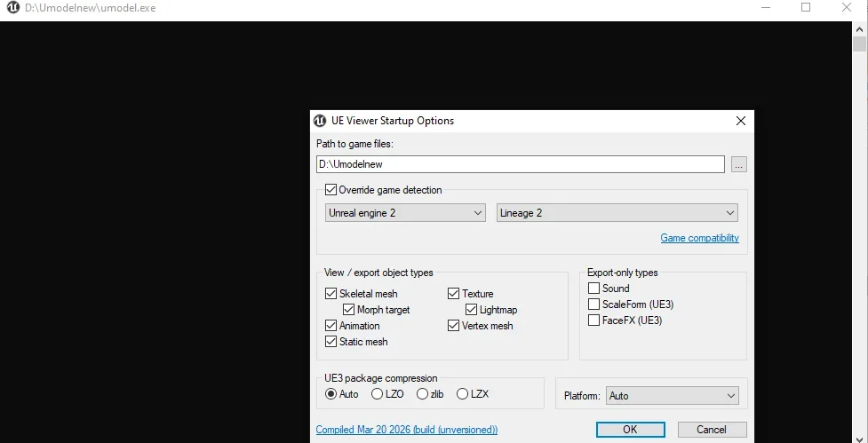The width and height of the screenshot is (868, 443).
Task: Maximize the umodel.exe console window
Action: (806, 8)
